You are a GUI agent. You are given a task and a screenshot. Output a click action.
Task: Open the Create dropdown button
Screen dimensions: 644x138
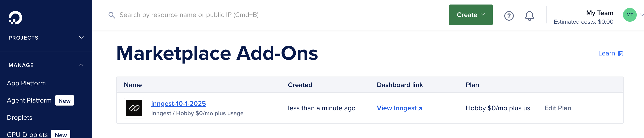pos(470,15)
